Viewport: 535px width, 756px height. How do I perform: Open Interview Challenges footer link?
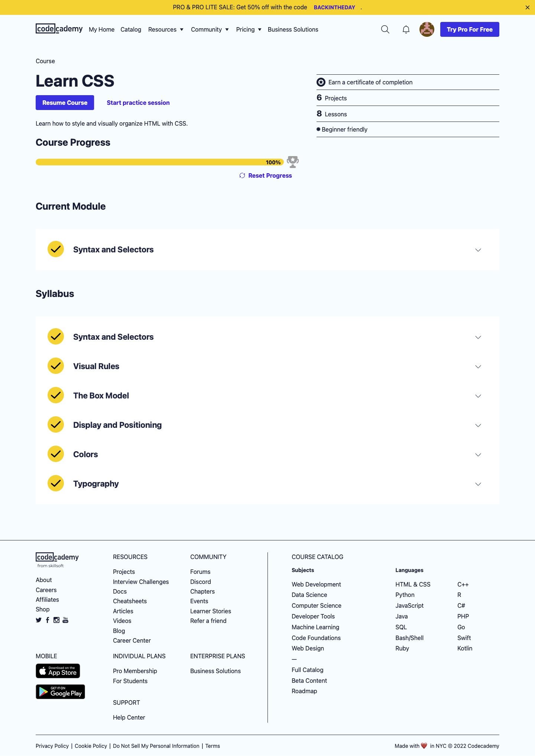point(141,582)
